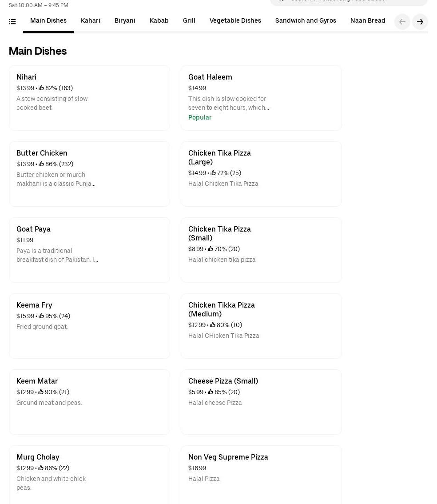Open the Kabab tab
Image resolution: width=437 pixels, height=504 pixels.
pos(159,21)
